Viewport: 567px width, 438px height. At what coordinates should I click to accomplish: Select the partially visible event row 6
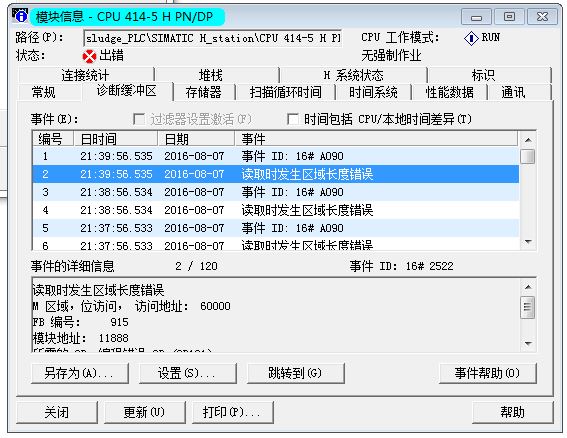(276, 244)
